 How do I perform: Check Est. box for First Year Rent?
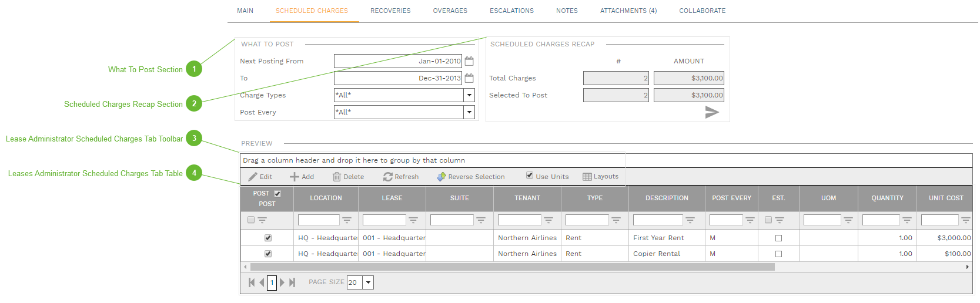click(x=778, y=238)
